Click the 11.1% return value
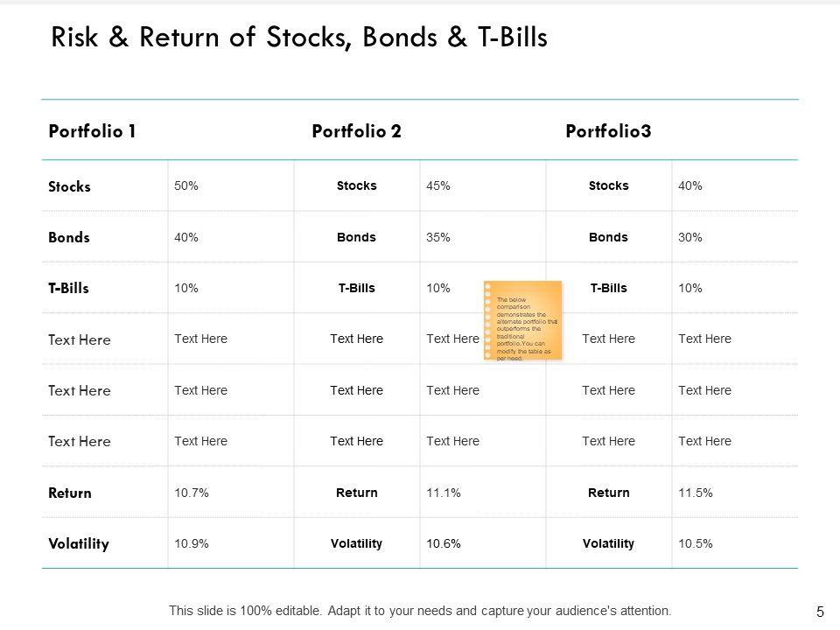Image resolution: width=840 pixels, height=630 pixels. coord(444,493)
